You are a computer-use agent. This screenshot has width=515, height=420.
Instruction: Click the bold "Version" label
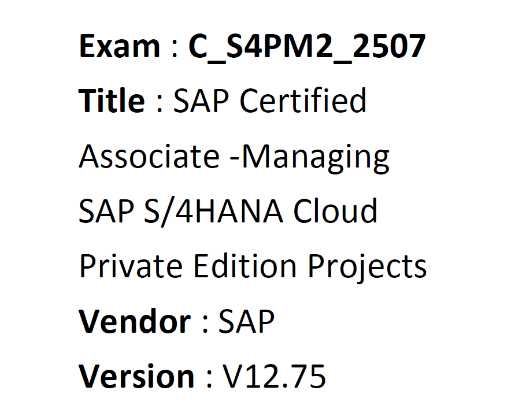point(136,376)
